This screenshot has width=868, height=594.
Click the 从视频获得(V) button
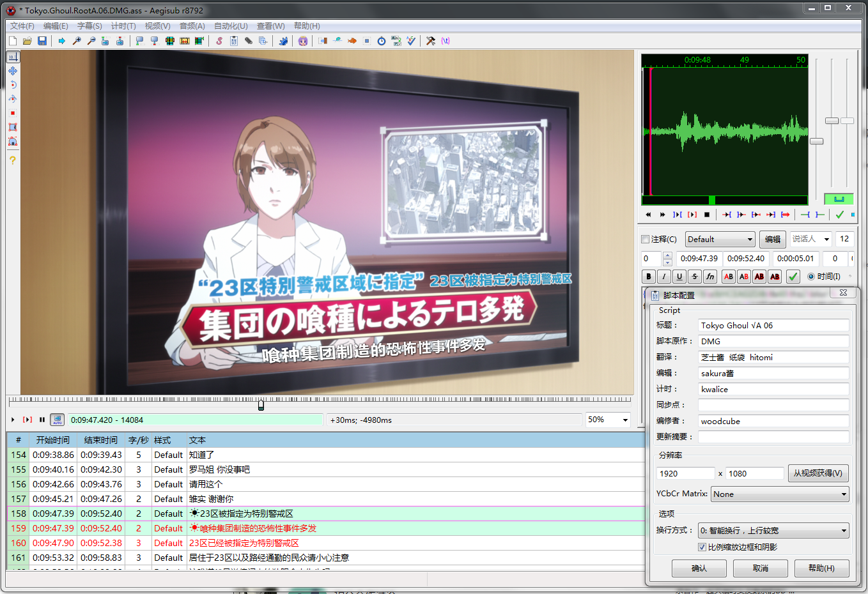pyautogui.click(x=818, y=473)
